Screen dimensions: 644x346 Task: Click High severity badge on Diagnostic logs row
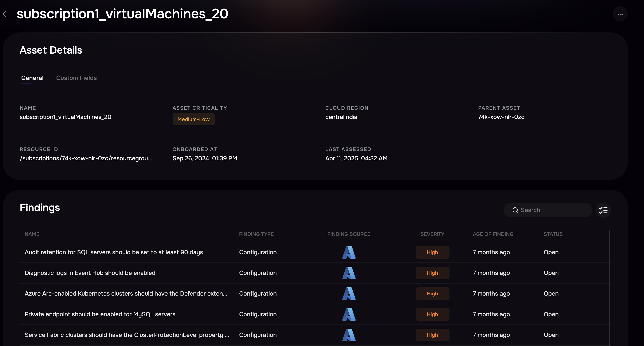pos(432,273)
